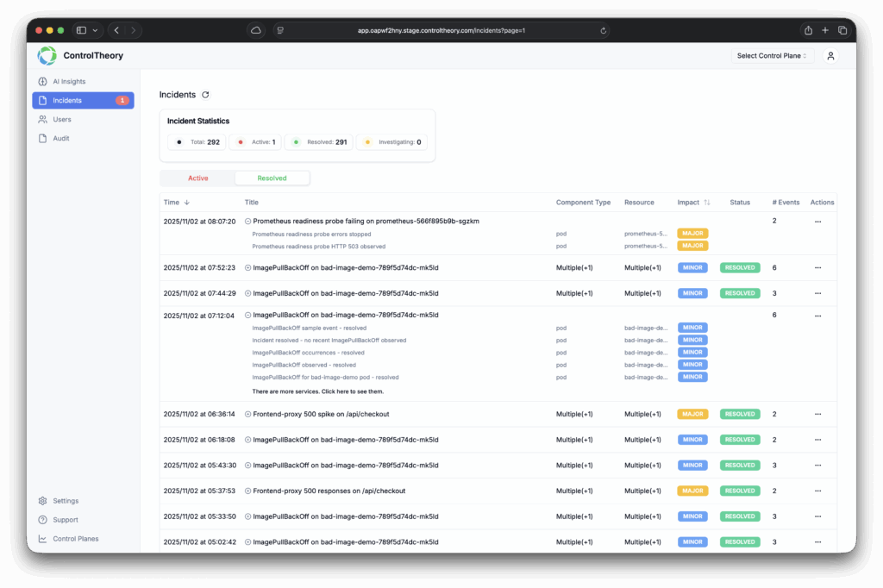The image size is (883, 588).
Task: Open AI Insights in the sidebar
Action: (69, 82)
